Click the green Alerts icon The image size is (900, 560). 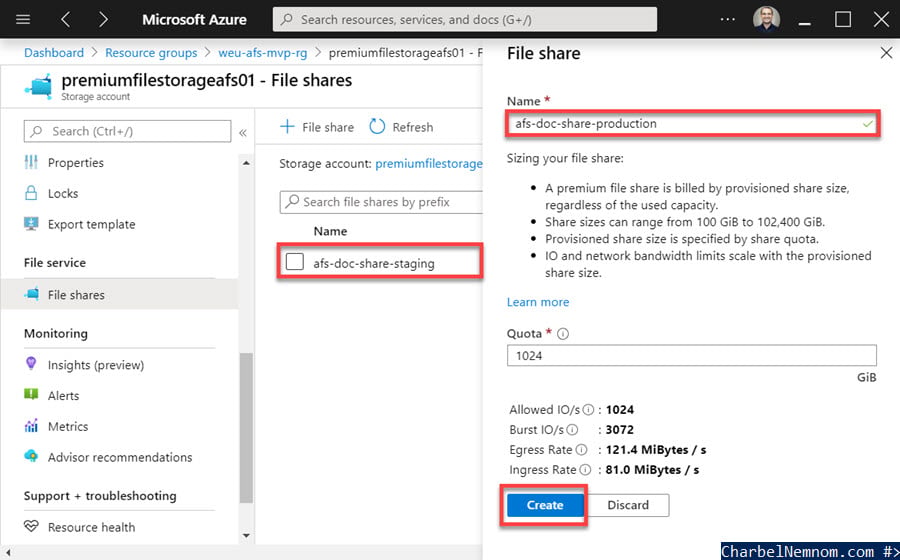tap(31, 394)
